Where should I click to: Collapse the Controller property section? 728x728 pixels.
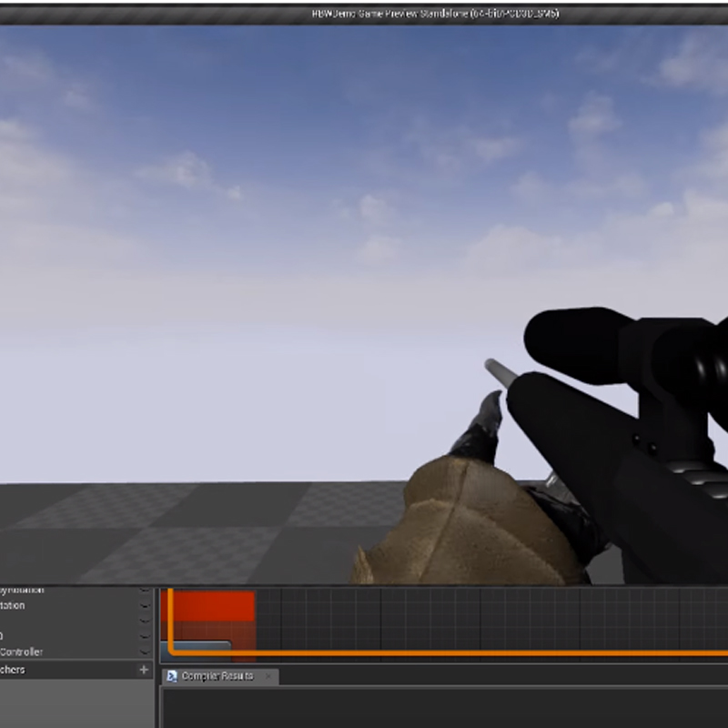coord(143,652)
